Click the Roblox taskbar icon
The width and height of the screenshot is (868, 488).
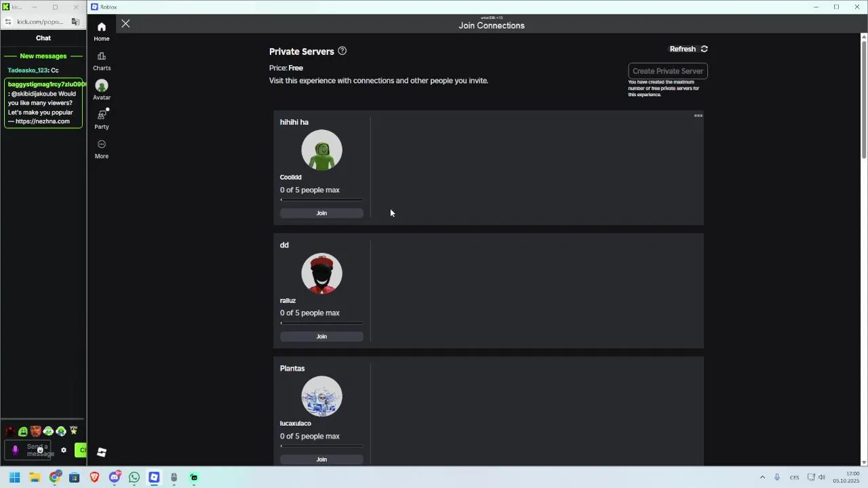154,478
